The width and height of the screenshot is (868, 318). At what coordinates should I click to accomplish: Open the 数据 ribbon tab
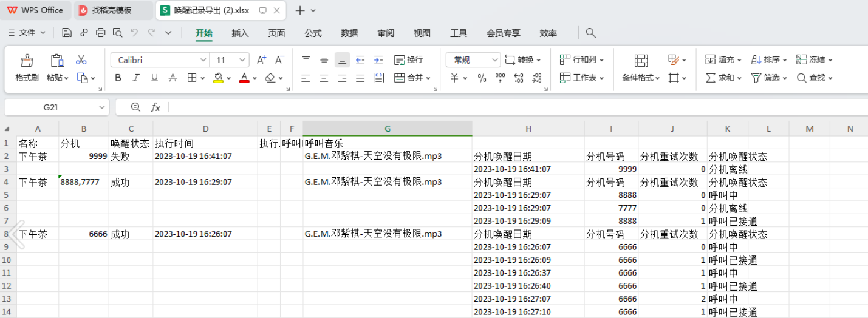349,33
